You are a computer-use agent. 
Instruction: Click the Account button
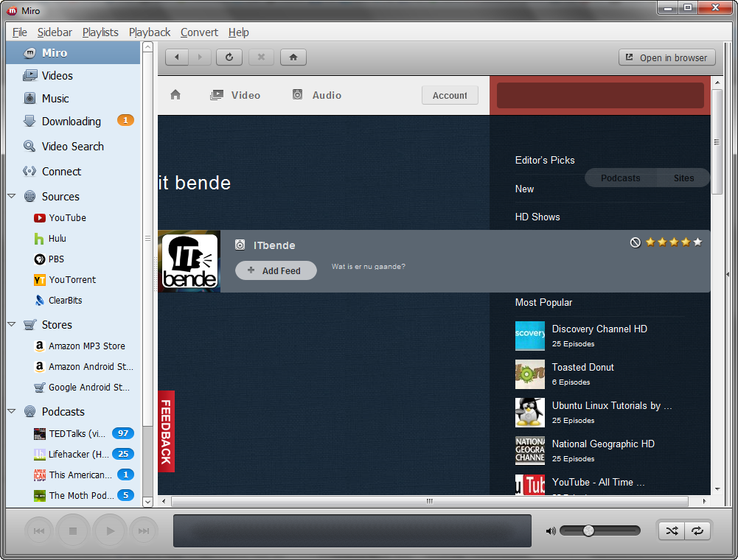450,95
